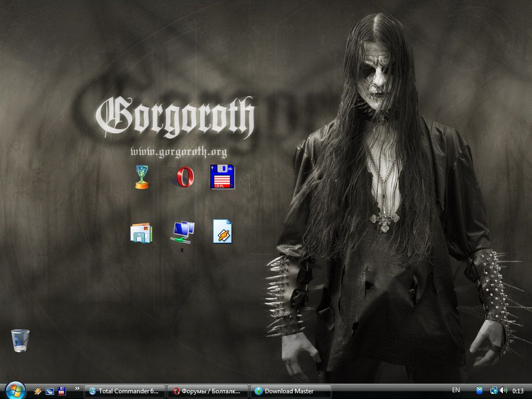Open the EN language indicator menu
Screen dimensions: 532x399
456,390
